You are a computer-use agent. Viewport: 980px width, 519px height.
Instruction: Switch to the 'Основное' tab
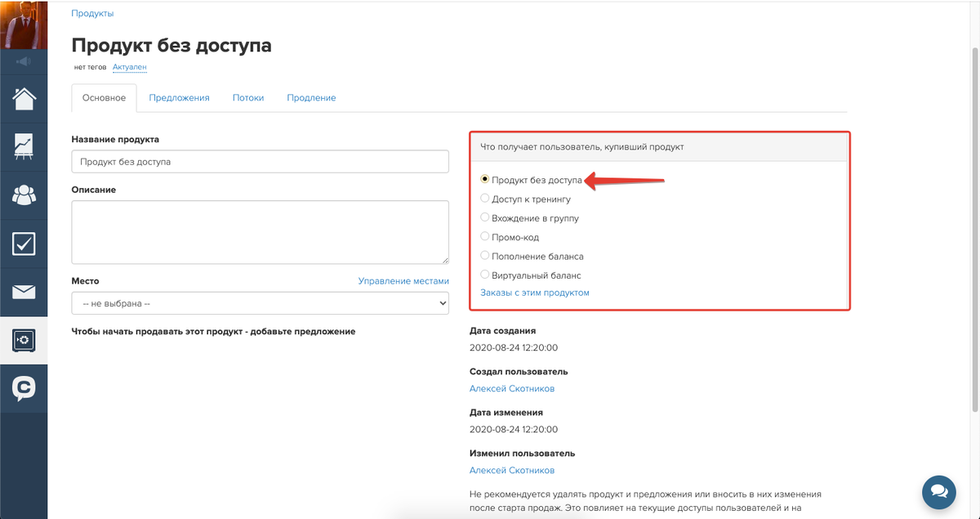(x=105, y=97)
